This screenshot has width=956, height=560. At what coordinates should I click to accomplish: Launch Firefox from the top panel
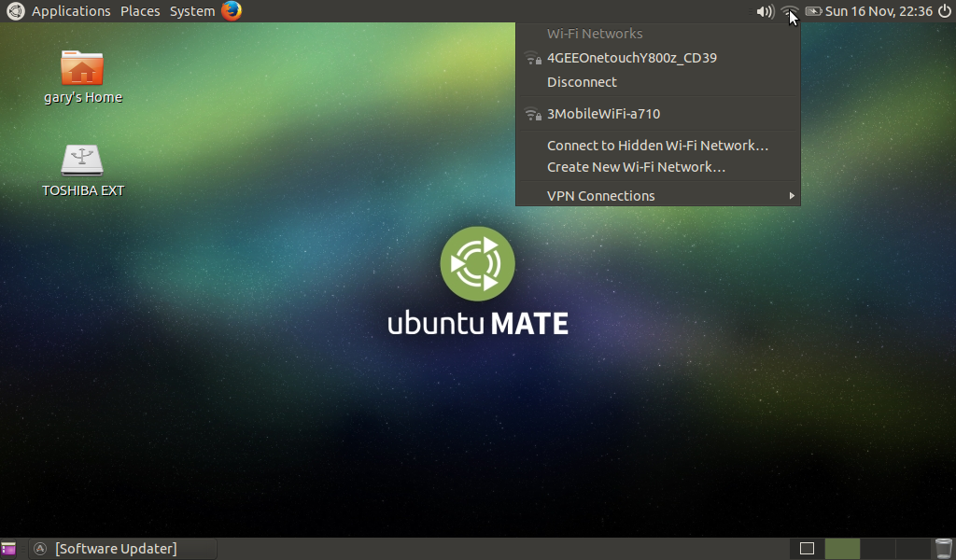click(x=232, y=11)
